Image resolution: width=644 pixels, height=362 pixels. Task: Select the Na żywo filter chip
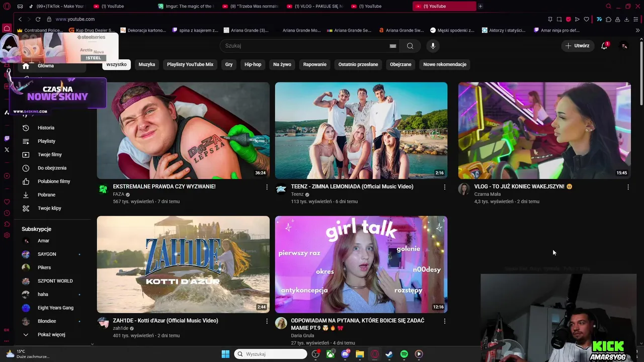point(282,64)
